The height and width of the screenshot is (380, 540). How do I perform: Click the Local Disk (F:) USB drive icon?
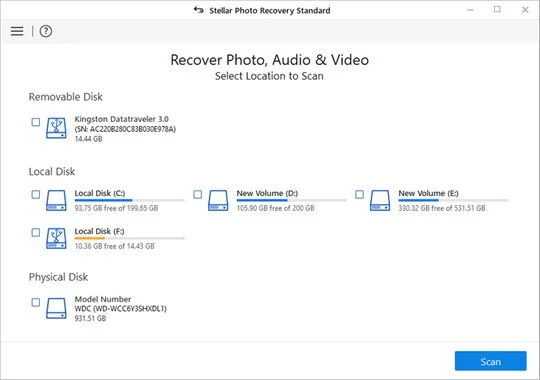56,238
